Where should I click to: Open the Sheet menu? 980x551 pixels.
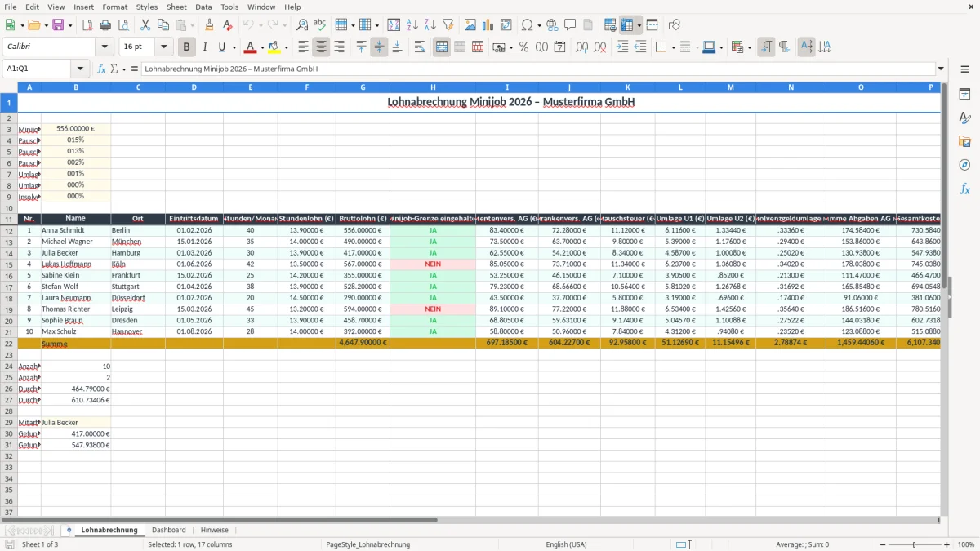click(x=176, y=7)
